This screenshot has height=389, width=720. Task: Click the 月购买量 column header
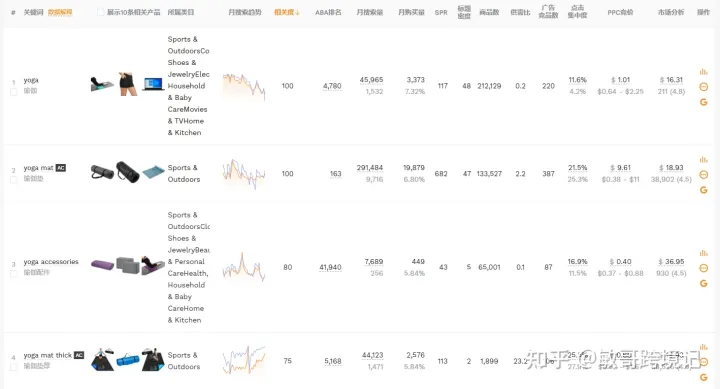click(x=411, y=12)
